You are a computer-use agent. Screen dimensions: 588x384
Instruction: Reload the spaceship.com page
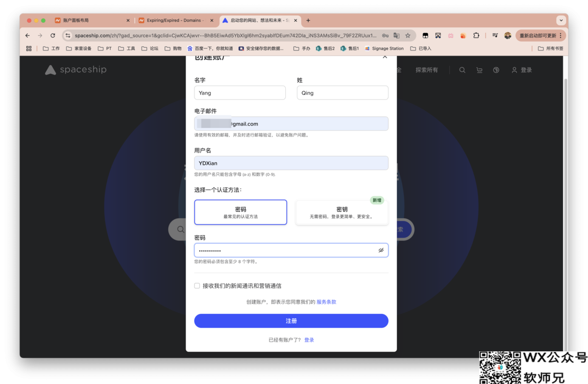pos(53,35)
